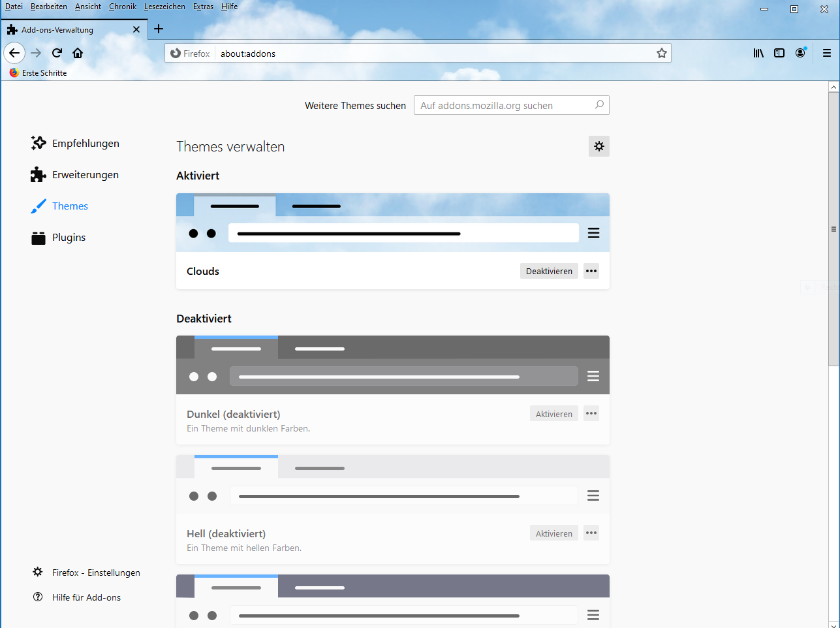
Task: Switch to Erweiterungen category
Action: click(85, 175)
